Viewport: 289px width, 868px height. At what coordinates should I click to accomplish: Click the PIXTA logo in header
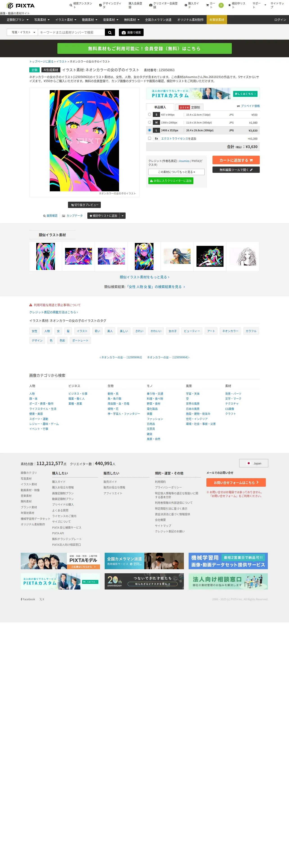[x=20, y=5]
